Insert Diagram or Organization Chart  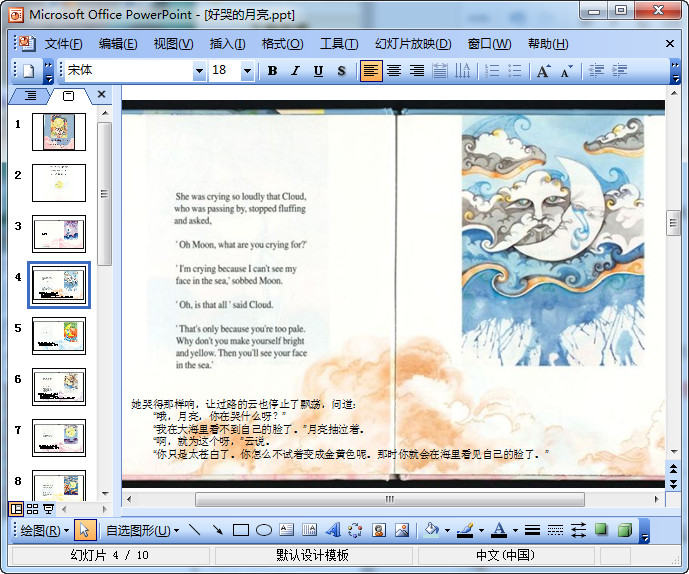click(355, 530)
